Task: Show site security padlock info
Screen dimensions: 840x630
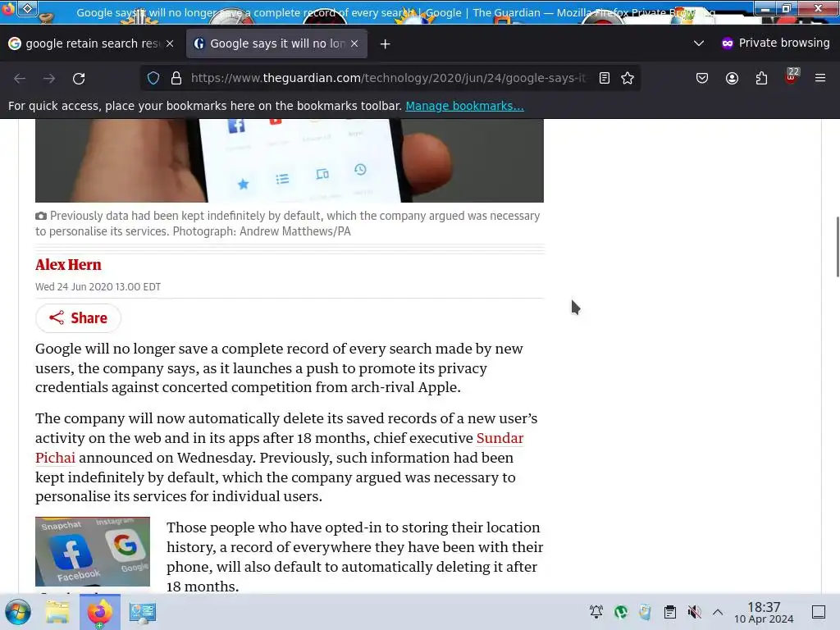Action: [x=176, y=78]
